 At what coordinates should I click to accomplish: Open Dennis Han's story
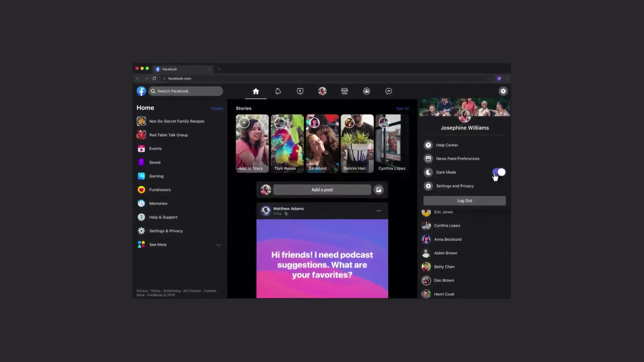click(357, 143)
